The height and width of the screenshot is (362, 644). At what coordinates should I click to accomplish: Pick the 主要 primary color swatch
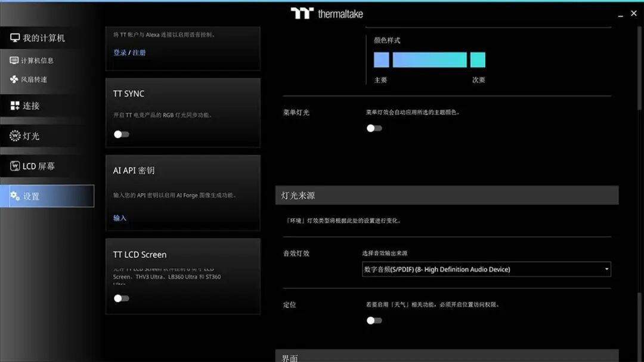(382, 60)
